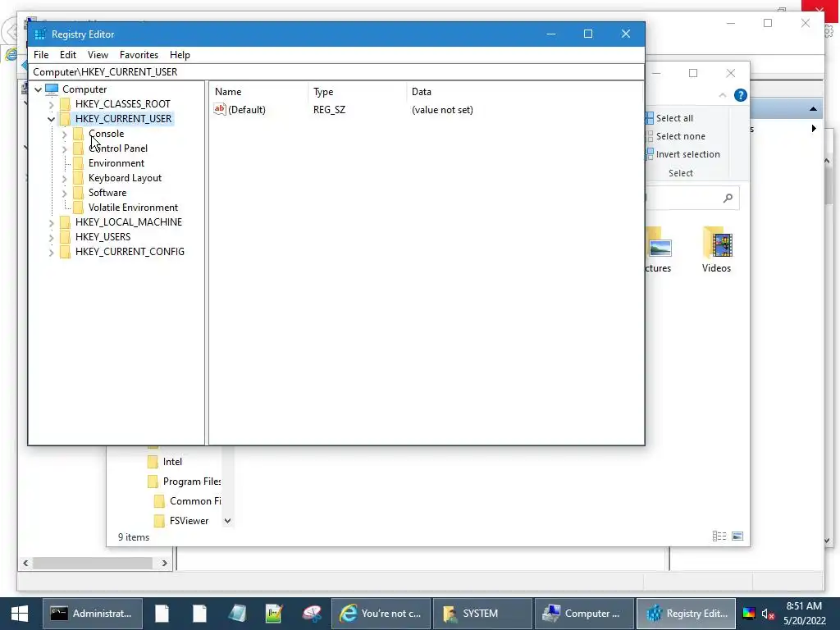Select HKEY_CLASSES_ROOT folder icon
The width and height of the screenshot is (840, 630).
point(65,104)
